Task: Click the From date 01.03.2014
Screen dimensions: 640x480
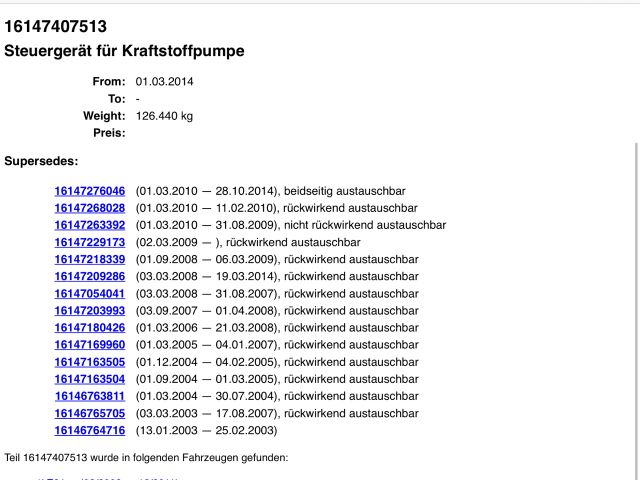Action: pyautogui.click(x=164, y=82)
